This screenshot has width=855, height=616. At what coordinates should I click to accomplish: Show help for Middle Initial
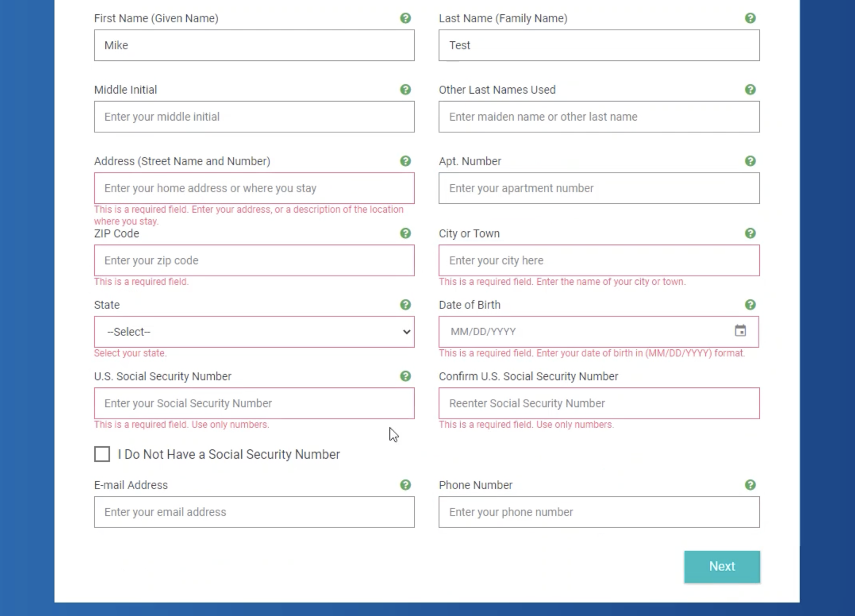point(405,89)
